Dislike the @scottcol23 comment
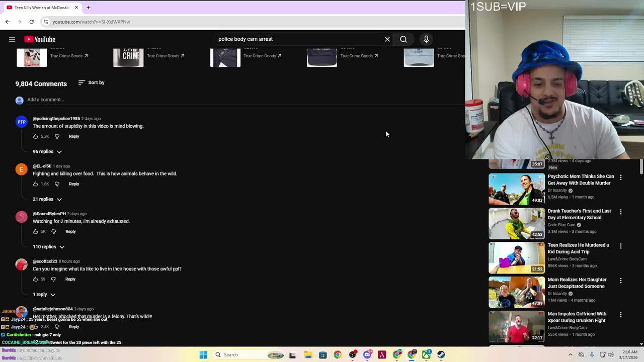Screen dimensions: 644x362 pyautogui.click(x=53, y=279)
